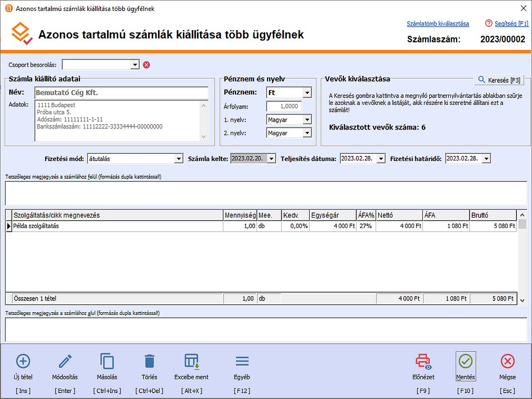Click the upper invoice note text field
This screenshot has width=532, height=399.
(265, 193)
